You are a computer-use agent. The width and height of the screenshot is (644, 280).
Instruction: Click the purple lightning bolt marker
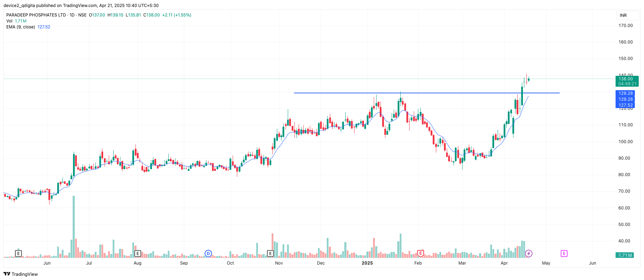(529, 253)
